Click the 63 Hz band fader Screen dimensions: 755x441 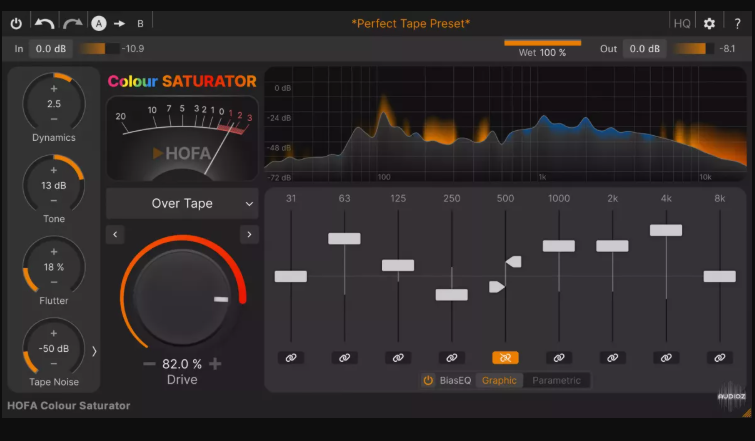pos(344,238)
